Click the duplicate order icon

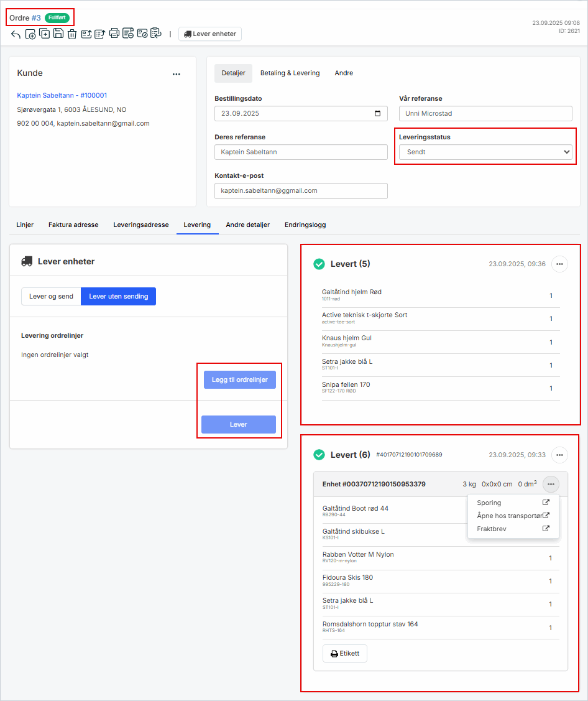[x=45, y=34]
